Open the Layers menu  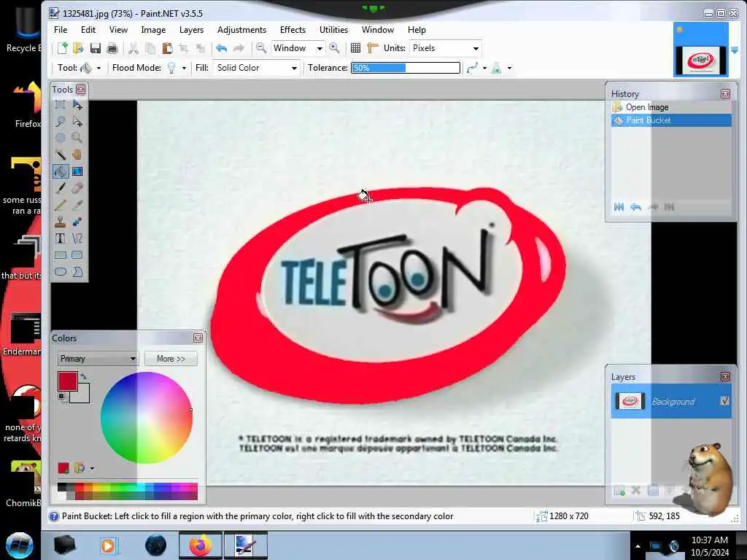click(192, 29)
